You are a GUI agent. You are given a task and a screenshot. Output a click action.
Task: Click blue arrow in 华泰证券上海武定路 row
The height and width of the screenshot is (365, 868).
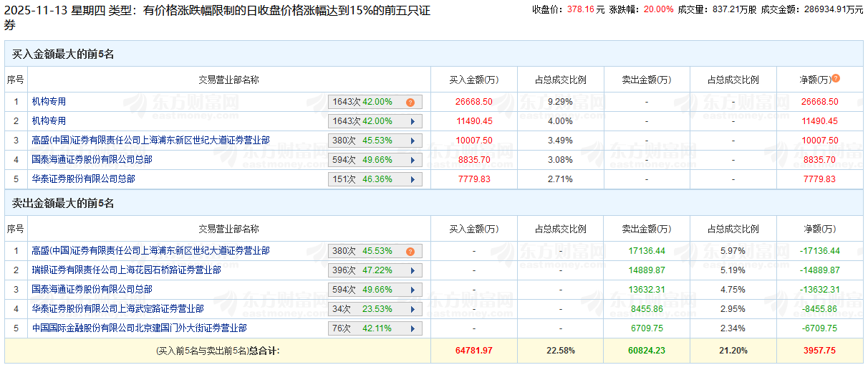click(413, 309)
